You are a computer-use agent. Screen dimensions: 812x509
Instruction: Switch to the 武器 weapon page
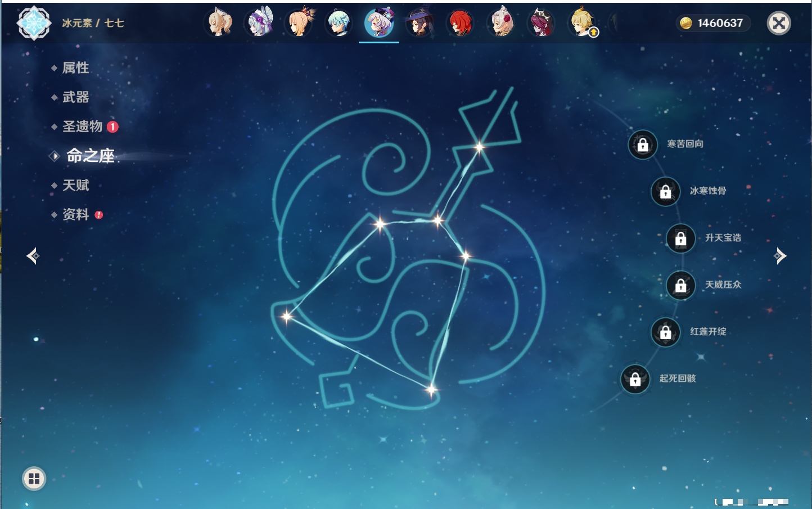pos(75,97)
